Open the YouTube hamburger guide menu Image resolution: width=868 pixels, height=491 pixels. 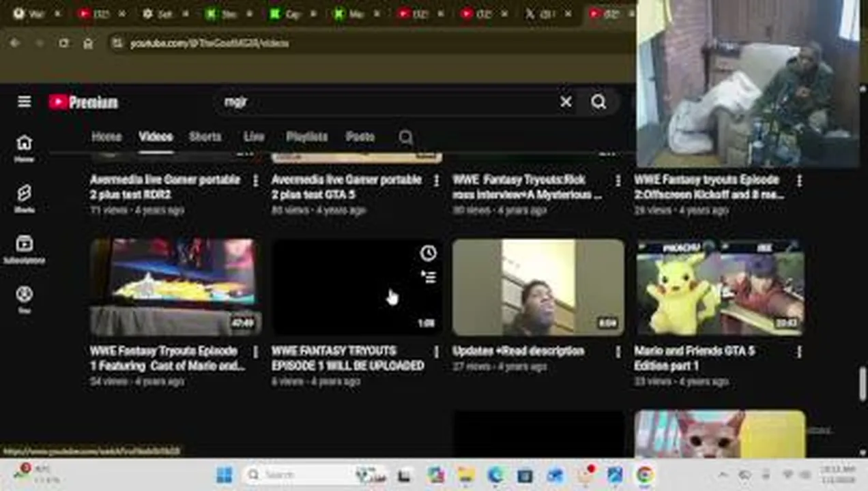pos(25,102)
